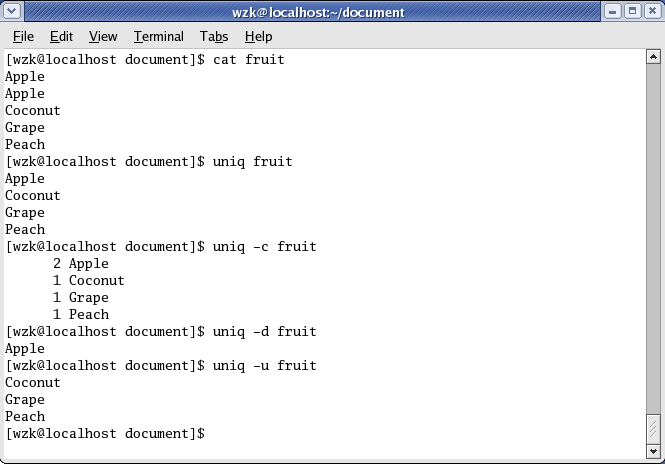Close the terminal window
Image resolution: width=665 pixels, height=464 pixels.
coord(653,11)
